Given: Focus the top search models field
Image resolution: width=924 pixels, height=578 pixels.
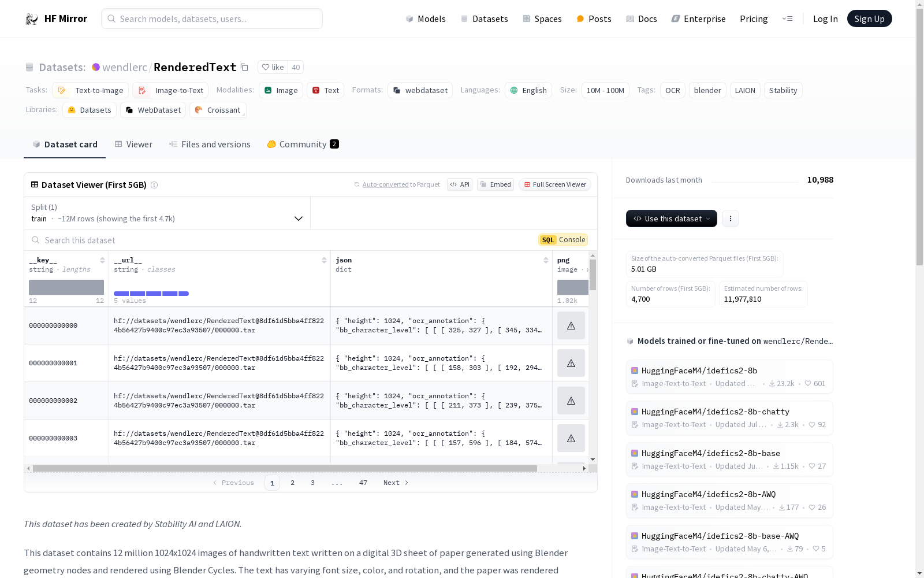Looking at the screenshot, I should (x=212, y=18).
